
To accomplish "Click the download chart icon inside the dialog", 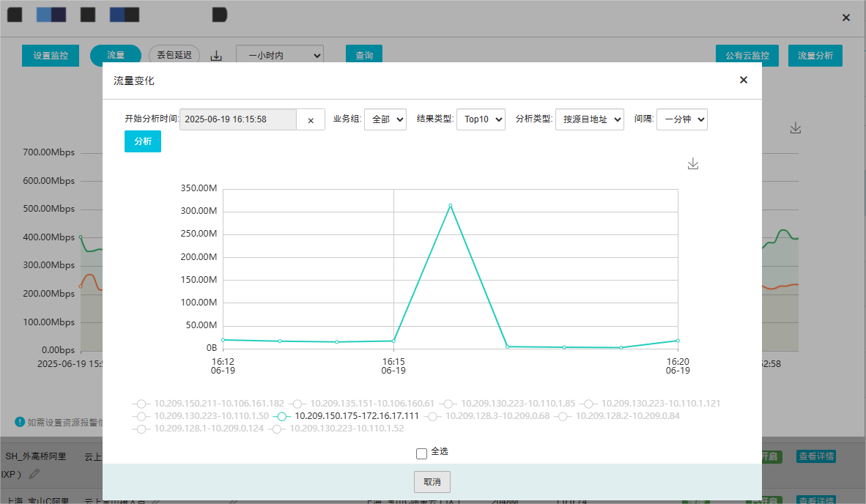I will click(692, 163).
